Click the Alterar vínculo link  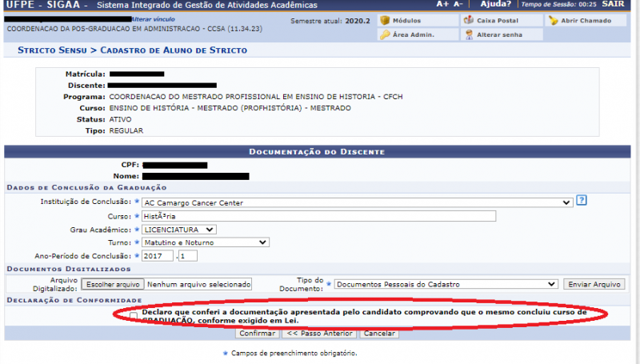click(153, 19)
